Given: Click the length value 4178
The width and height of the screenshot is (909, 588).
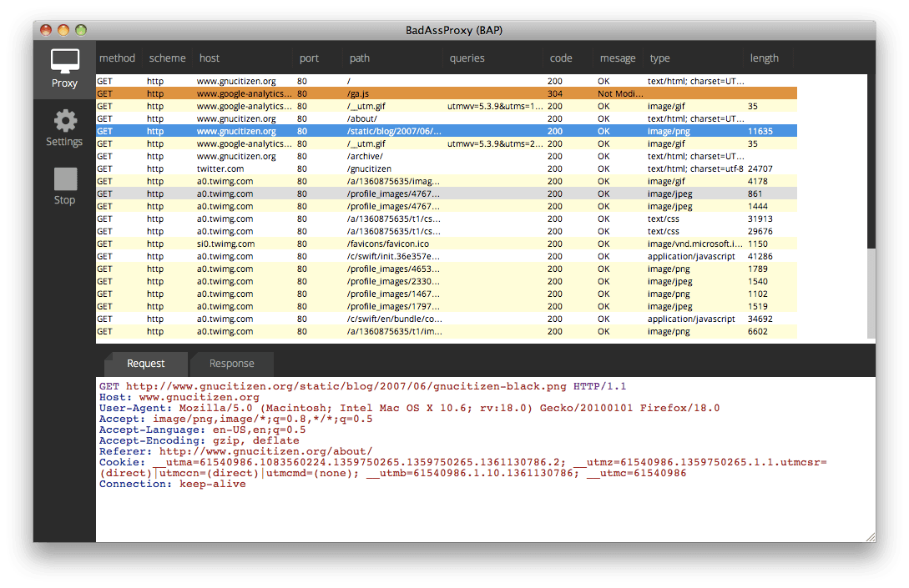Looking at the screenshot, I should click(757, 181).
